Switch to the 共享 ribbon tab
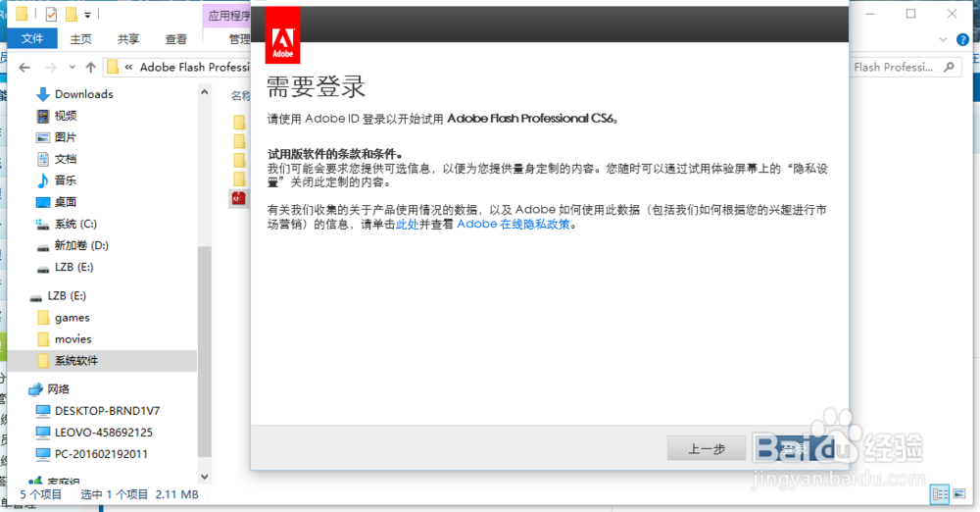980x512 pixels. coord(128,39)
